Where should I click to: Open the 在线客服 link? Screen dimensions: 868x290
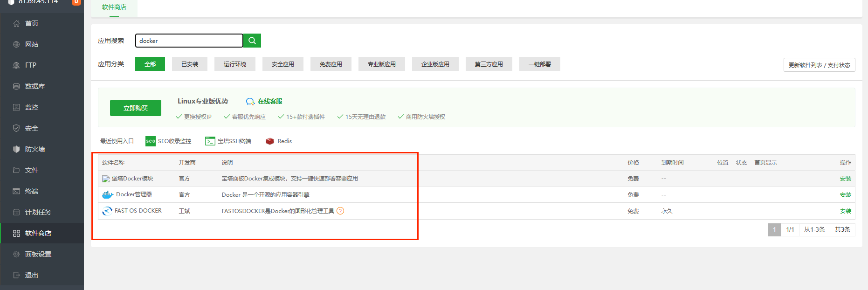tap(270, 101)
